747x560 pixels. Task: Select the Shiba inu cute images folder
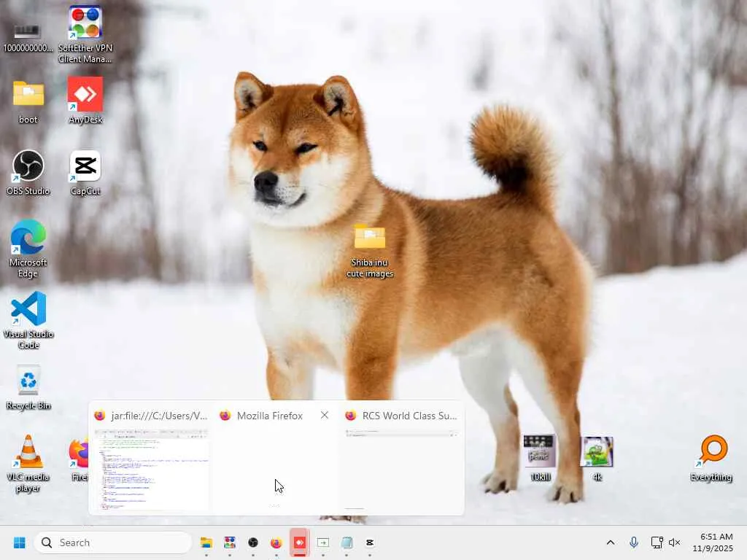click(370, 251)
